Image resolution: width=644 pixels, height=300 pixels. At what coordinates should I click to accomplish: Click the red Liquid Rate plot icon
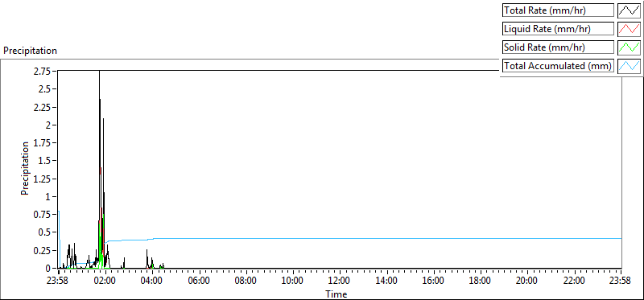click(630, 29)
